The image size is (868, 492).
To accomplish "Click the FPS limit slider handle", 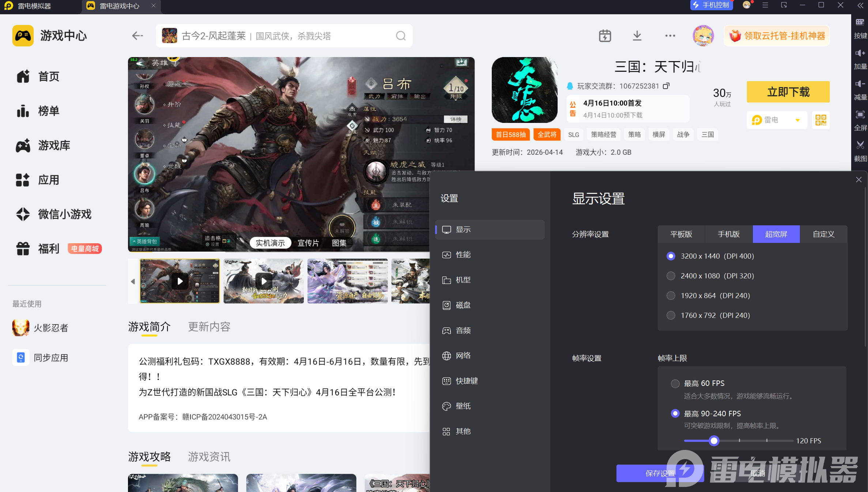I will click(x=714, y=441).
